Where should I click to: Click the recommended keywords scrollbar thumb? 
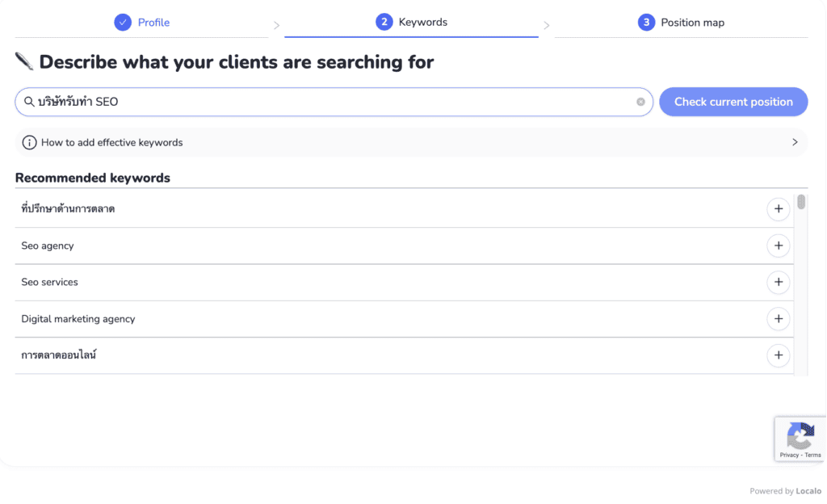coord(801,202)
